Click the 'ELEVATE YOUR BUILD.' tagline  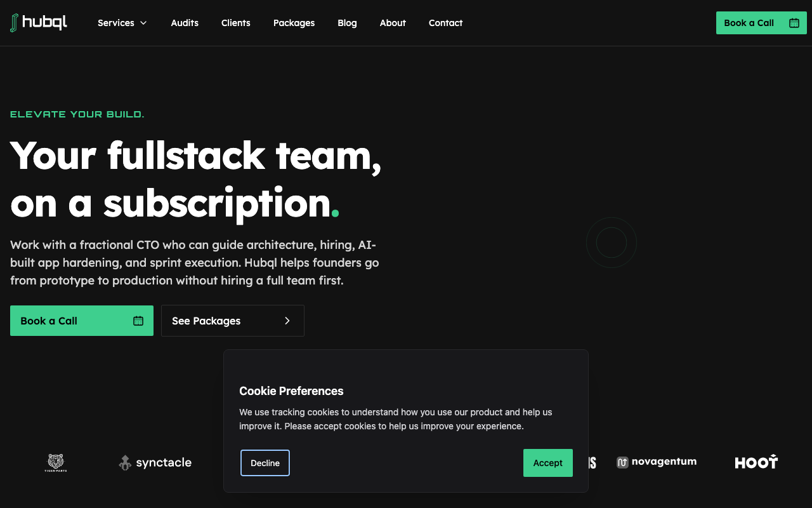[x=77, y=114]
